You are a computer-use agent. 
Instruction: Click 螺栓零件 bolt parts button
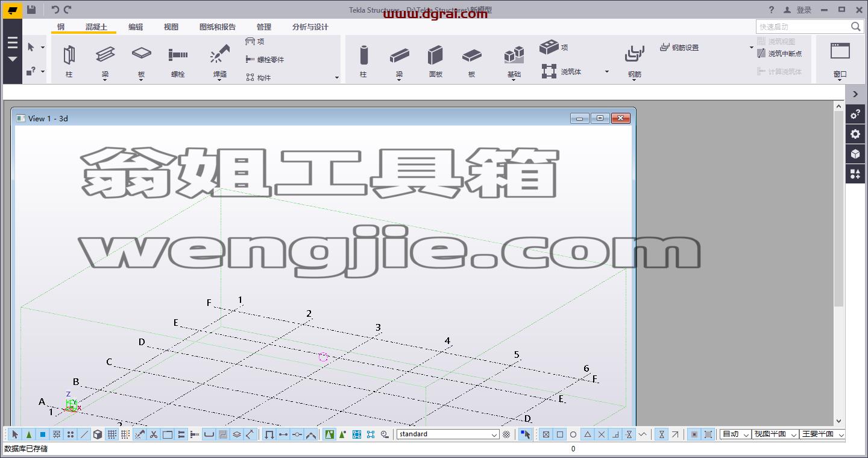coord(265,59)
